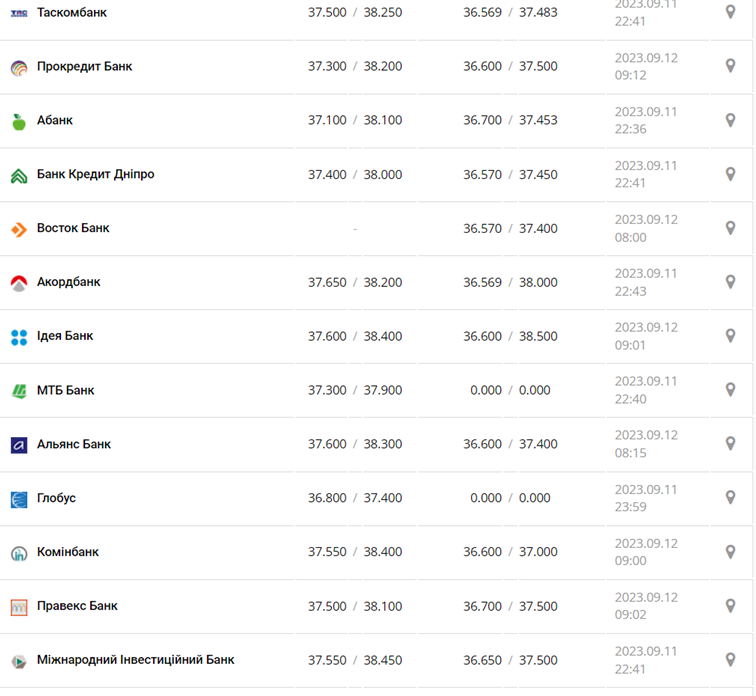
Task: Click the red Акордбанк logo icon
Action: (18, 283)
